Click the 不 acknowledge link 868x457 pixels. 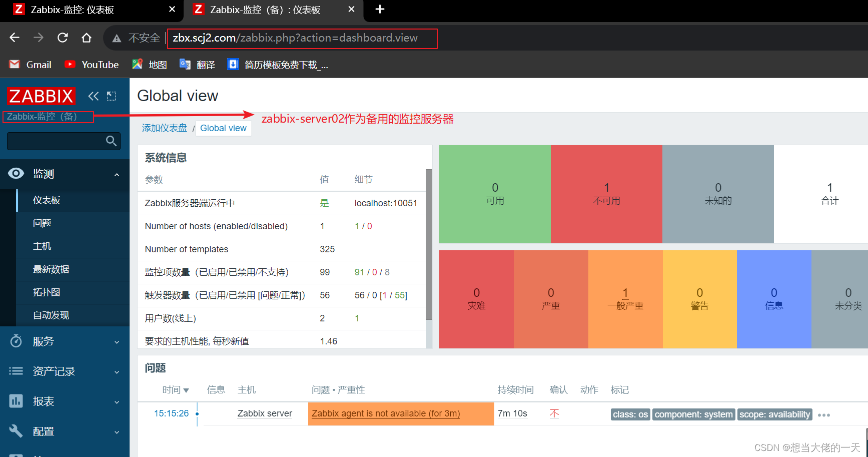click(554, 413)
